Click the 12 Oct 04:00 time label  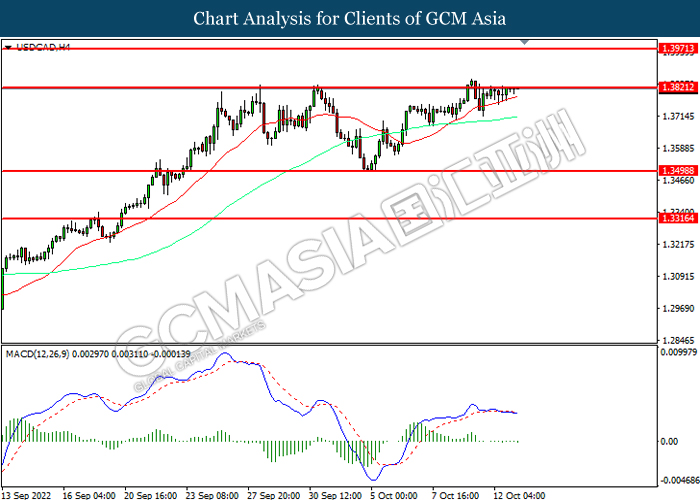click(519, 495)
